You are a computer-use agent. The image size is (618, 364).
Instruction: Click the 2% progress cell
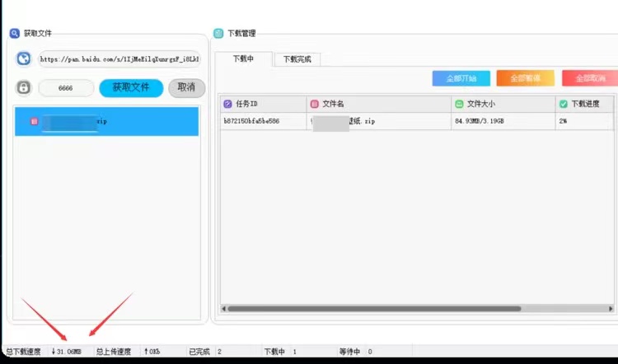[584, 121]
